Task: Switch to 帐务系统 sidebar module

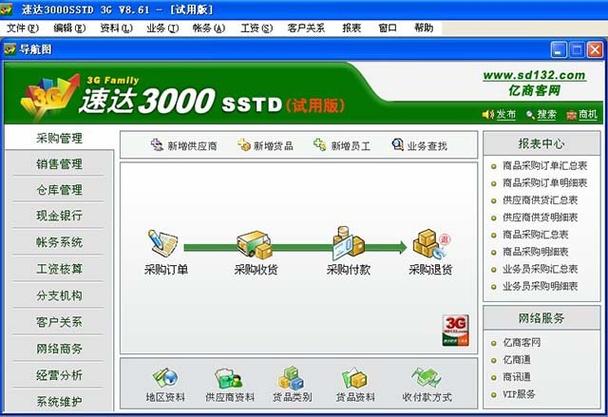Action: [x=59, y=242]
